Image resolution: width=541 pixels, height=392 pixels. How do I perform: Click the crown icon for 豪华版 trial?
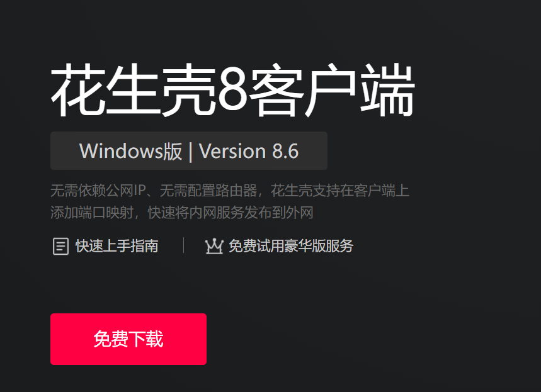click(214, 246)
